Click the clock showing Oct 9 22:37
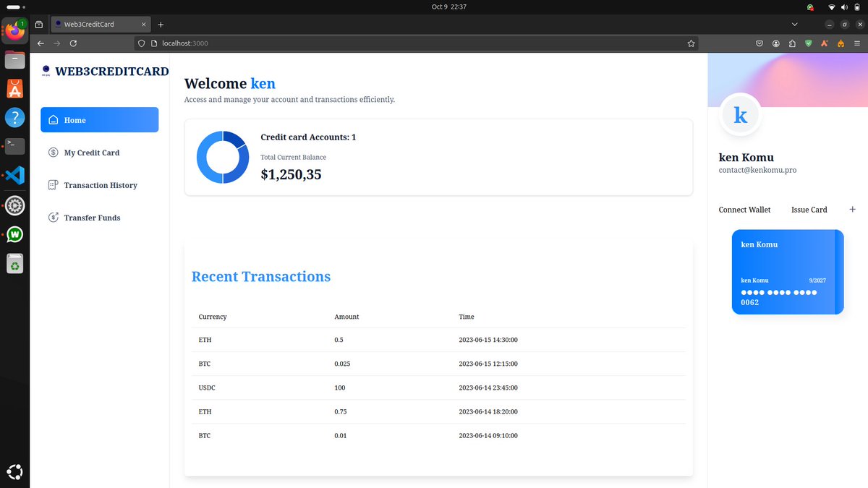 pos(448,7)
